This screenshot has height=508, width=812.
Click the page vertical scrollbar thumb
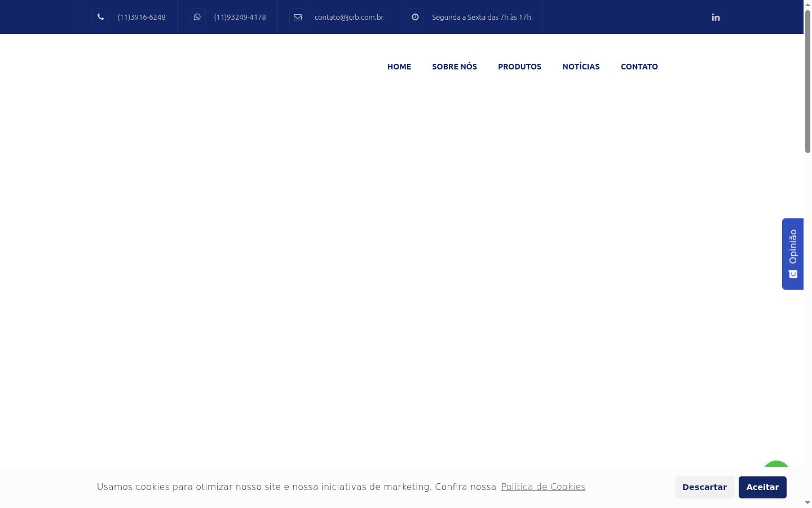coord(807,81)
